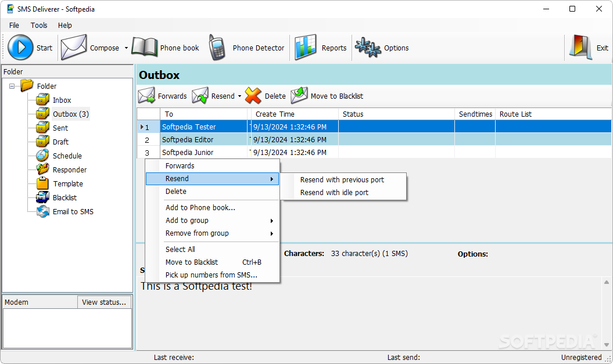Click the Resend envelope icon in toolbar
Viewport: 613px width, 364px height.
click(x=200, y=96)
